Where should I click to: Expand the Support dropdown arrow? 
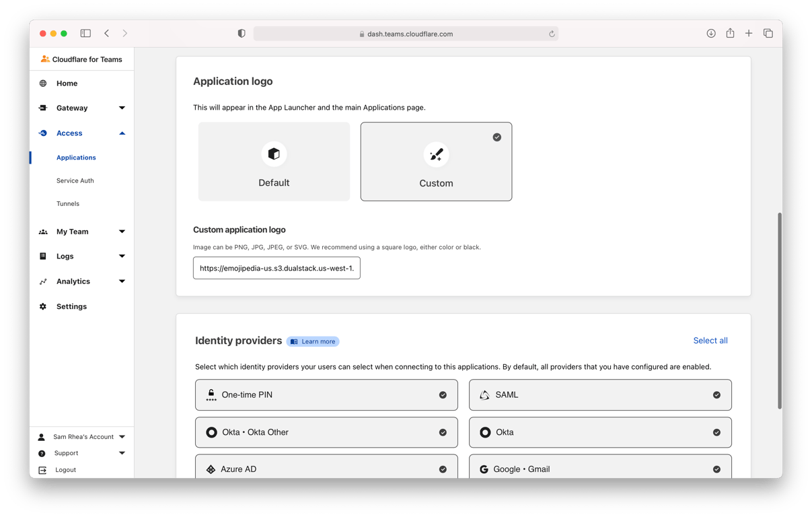tap(122, 454)
